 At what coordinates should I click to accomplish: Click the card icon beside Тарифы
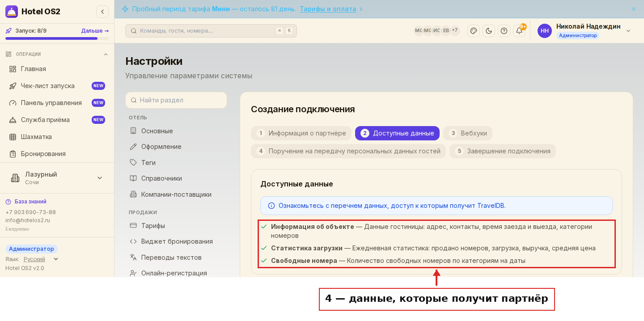(133, 226)
